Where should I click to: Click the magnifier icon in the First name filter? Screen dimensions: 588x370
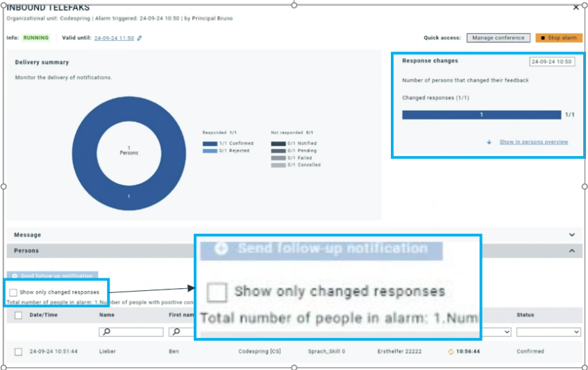tap(176, 332)
